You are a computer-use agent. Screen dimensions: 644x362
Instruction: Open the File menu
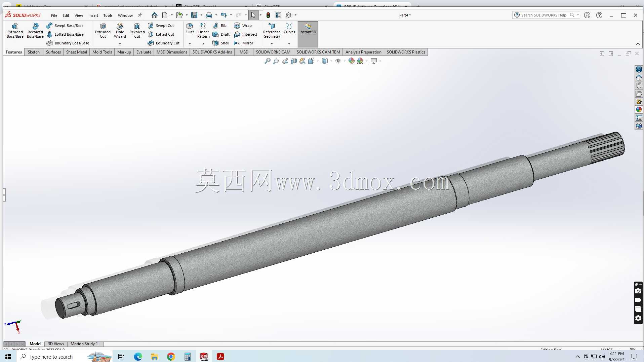click(54, 15)
